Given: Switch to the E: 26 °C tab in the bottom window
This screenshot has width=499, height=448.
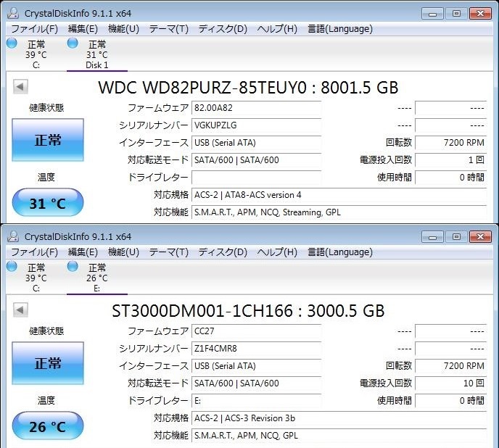Looking at the screenshot, I should pyautogui.click(x=97, y=278).
